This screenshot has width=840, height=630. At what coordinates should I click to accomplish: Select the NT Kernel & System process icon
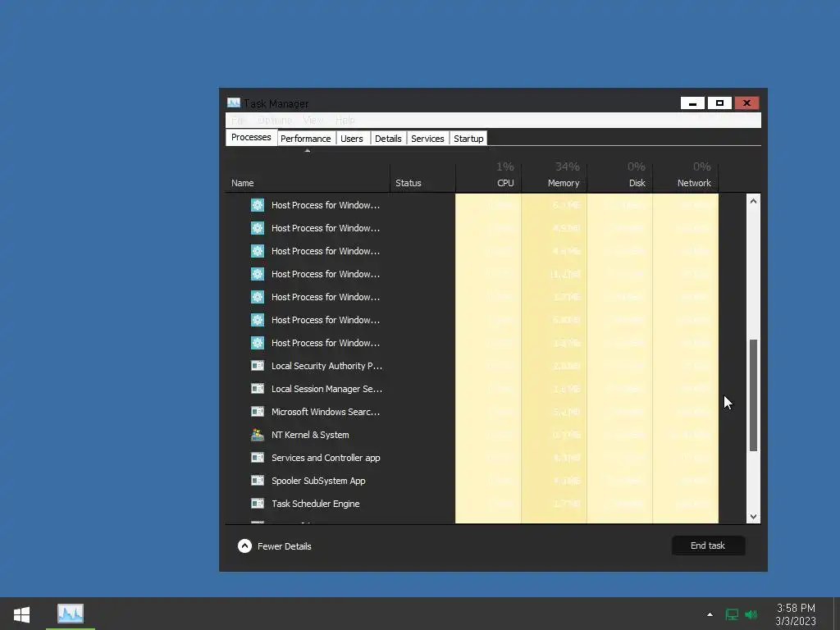point(257,435)
